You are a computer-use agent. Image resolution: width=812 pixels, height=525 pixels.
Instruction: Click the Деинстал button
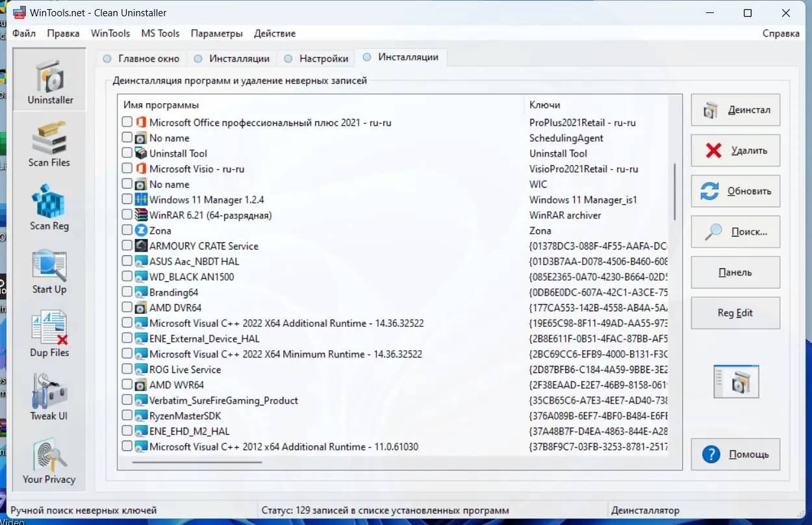coord(735,110)
